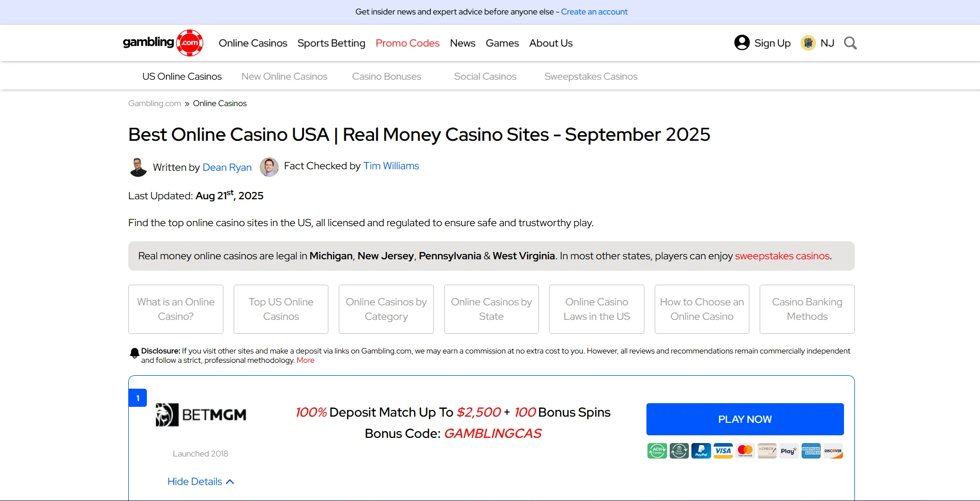
Task: Open author profile of Dean Ryan
Action: 227,167
